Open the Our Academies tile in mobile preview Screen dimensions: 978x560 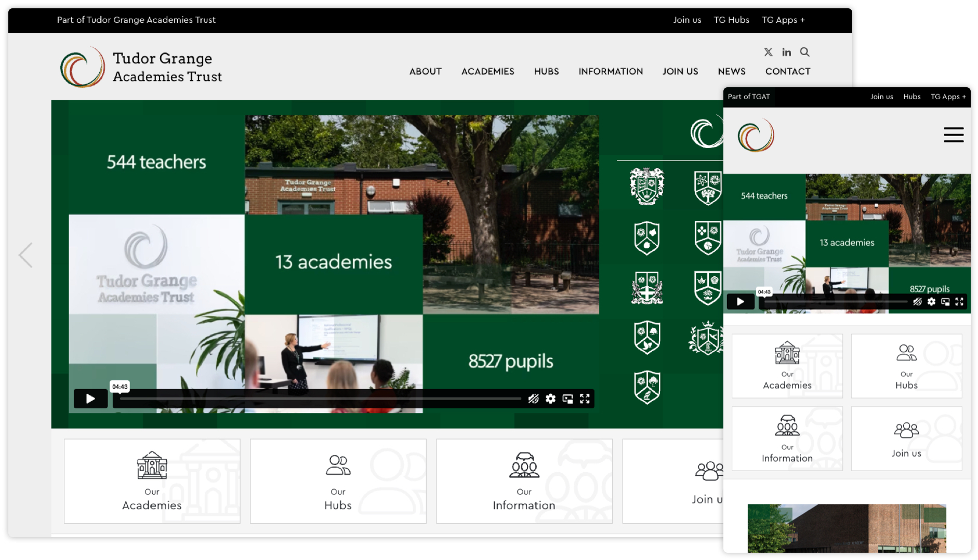pos(787,366)
